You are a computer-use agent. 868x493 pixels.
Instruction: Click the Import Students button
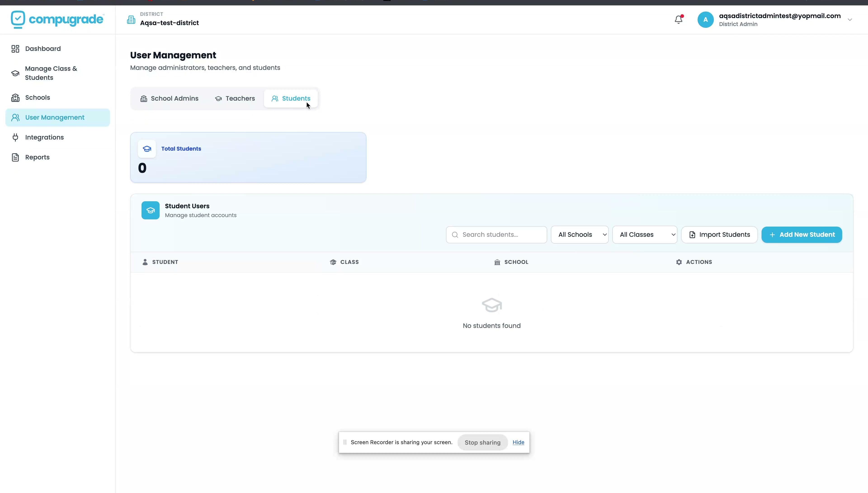point(719,235)
